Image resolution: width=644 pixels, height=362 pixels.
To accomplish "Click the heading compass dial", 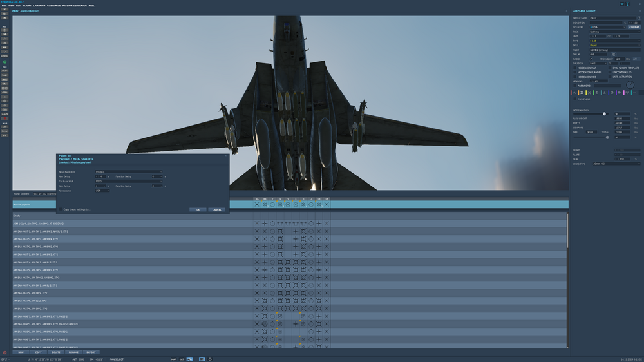I will coord(630,85).
